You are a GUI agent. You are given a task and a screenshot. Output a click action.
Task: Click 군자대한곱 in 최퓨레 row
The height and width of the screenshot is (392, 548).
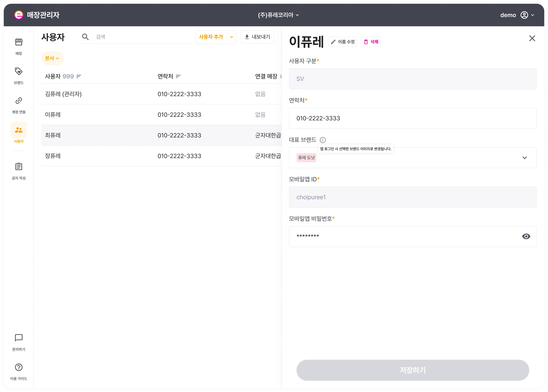(x=268, y=135)
